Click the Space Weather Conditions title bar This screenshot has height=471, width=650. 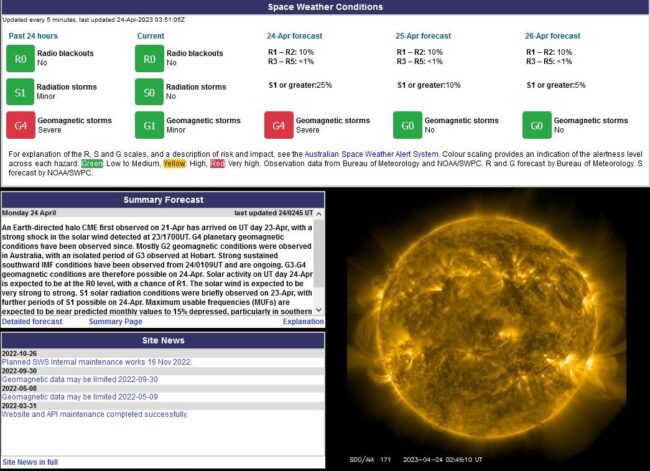(x=325, y=7)
